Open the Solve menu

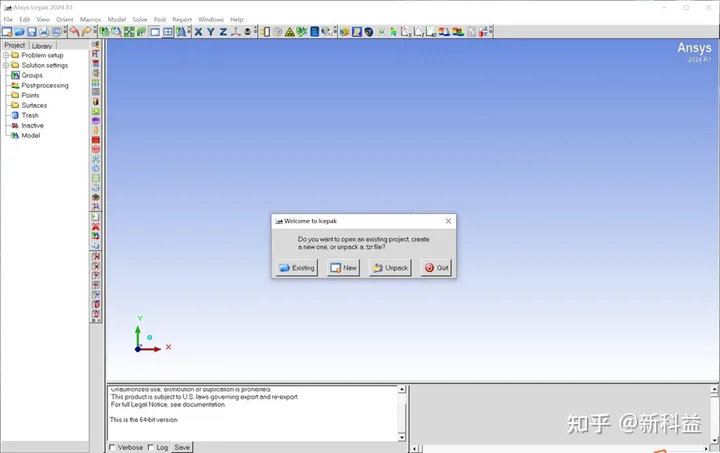[x=140, y=19]
